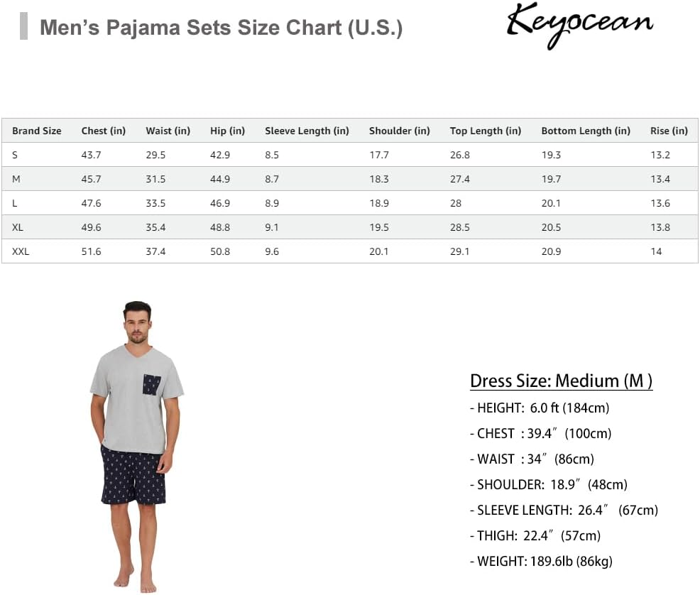Viewport: 700px width, 595px height.
Task: Click the Keyocean brand logo
Action: 579,25
